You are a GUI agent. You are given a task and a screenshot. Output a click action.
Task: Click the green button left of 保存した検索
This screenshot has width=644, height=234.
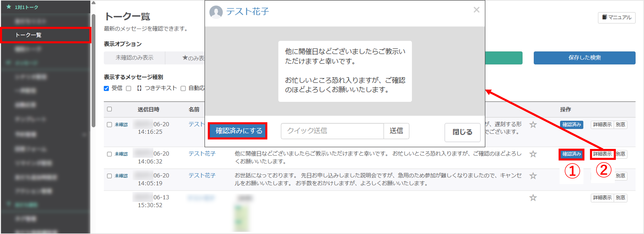[504, 58]
